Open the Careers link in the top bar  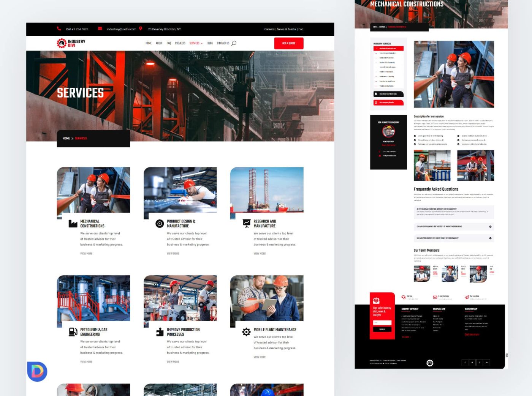point(269,29)
